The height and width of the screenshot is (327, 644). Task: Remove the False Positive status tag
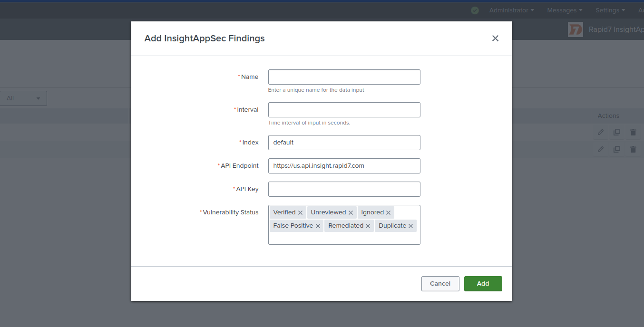(x=318, y=226)
